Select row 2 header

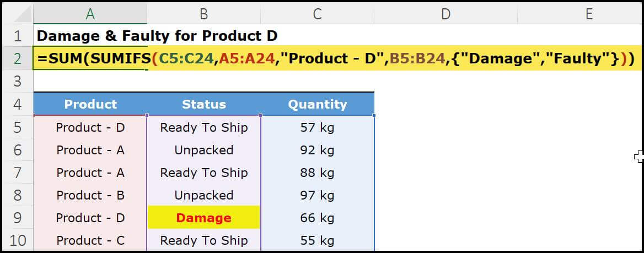18,58
